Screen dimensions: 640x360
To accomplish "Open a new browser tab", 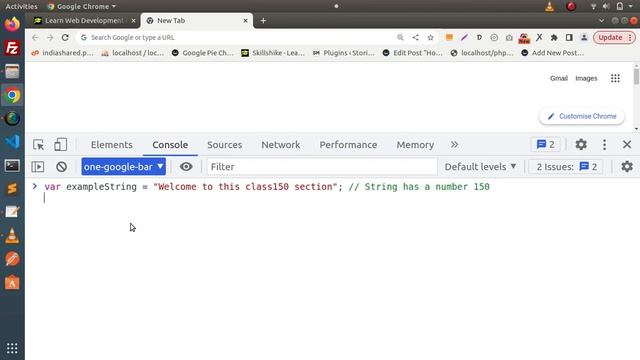I will (263, 20).
